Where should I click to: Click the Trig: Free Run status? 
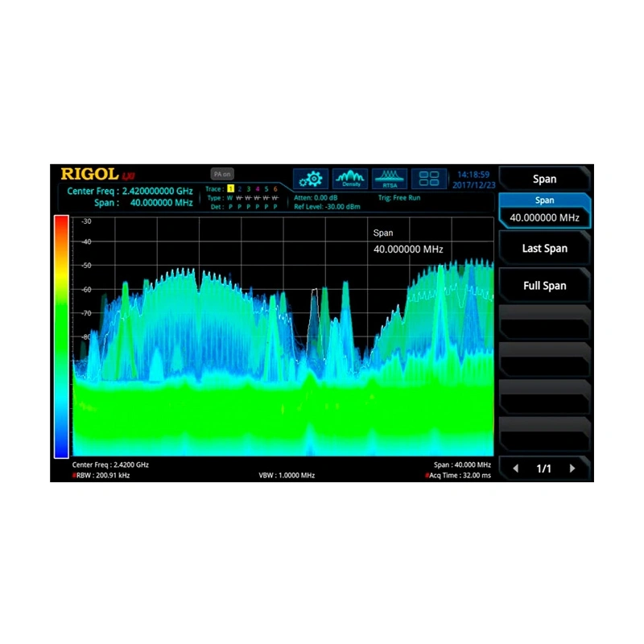click(x=398, y=197)
